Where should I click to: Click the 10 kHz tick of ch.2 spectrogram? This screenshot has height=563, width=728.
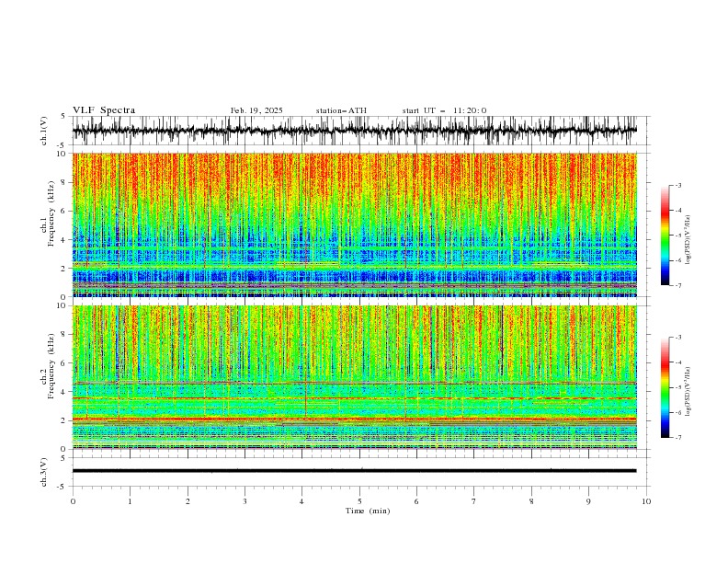[63, 305]
